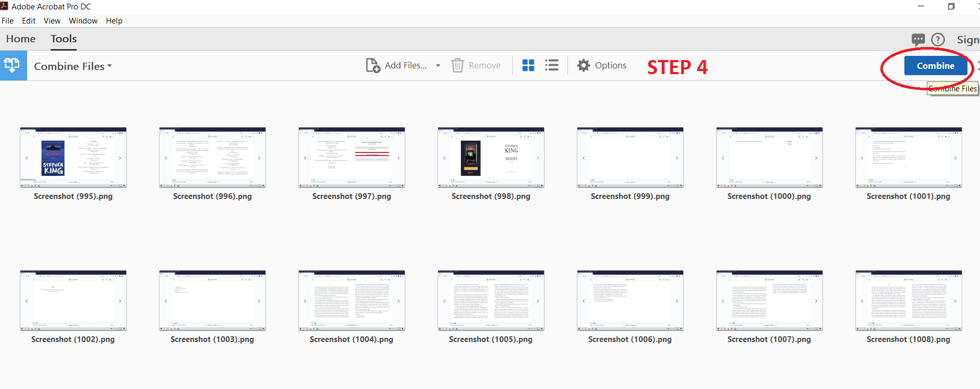Viewport: 980px width, 389px height.
Task: Click the Remove trash can icon
Action: (457, 65)
